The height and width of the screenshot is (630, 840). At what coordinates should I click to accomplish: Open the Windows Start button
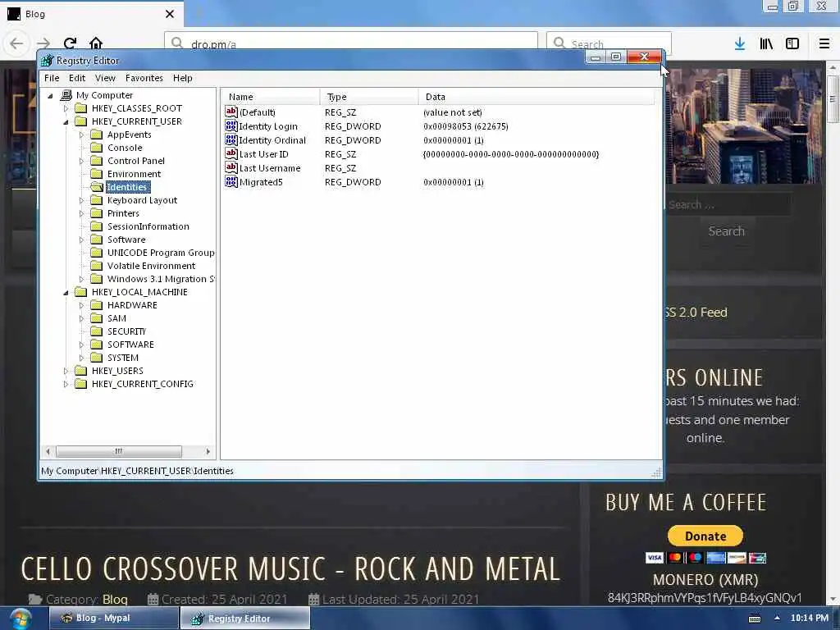tap(20, 619)
